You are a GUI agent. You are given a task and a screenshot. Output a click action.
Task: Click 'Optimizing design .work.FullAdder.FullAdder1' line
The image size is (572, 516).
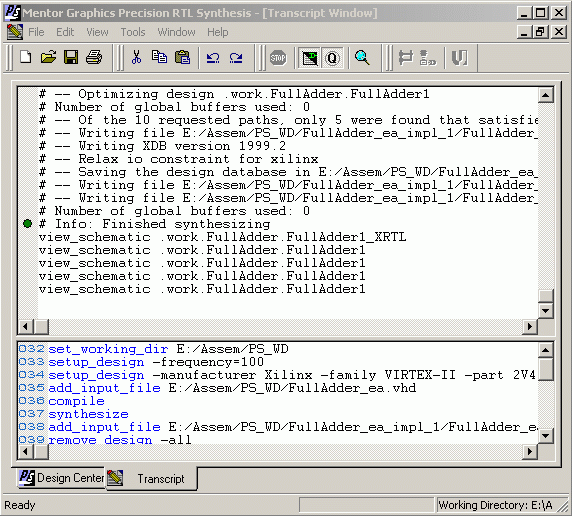(x=234, y=94)
